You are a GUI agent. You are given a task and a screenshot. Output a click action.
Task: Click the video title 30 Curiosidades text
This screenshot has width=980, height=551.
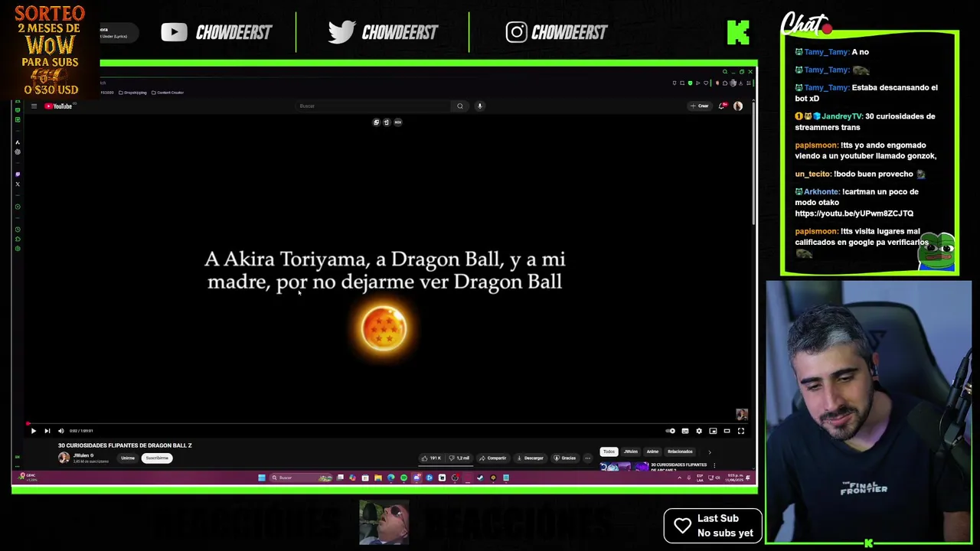[125, 445]
